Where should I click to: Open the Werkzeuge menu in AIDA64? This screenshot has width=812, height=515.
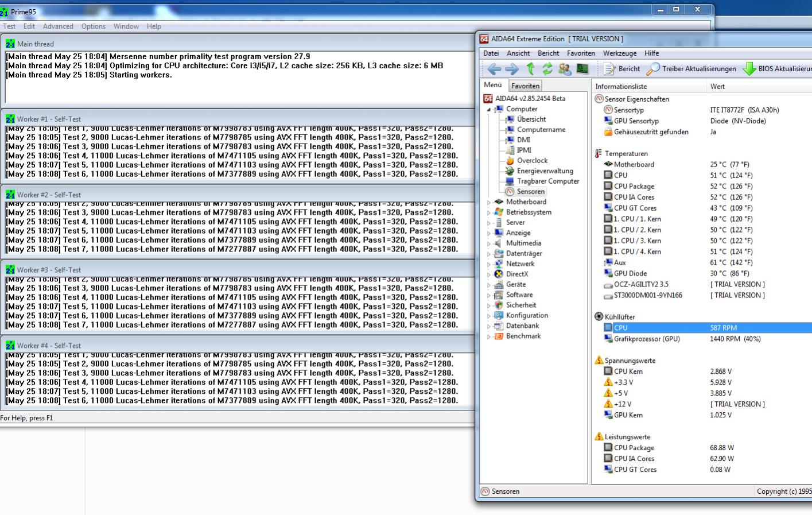[x=620, y=53]
